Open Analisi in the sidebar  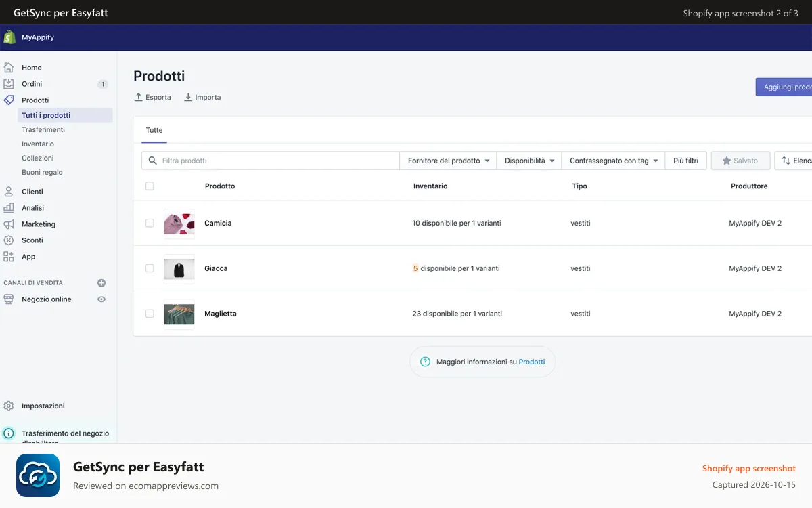click(x=32, y=208)
